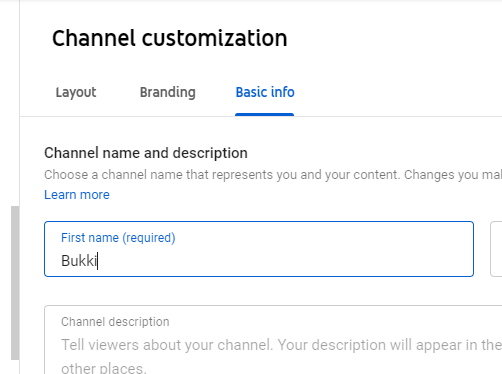Image resolution: width=502 pixels, height=374 pixels.
Task: Switch to the Layout tab
Action: click(x=76, y=92)
